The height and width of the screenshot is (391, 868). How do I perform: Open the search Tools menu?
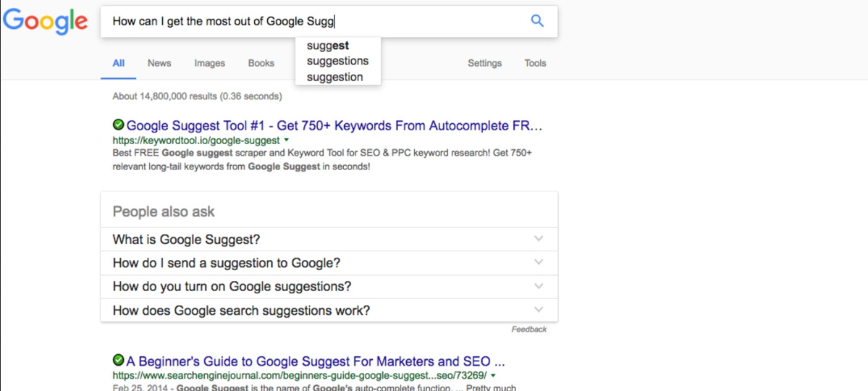pyautogui.click(x=535, y=63)
